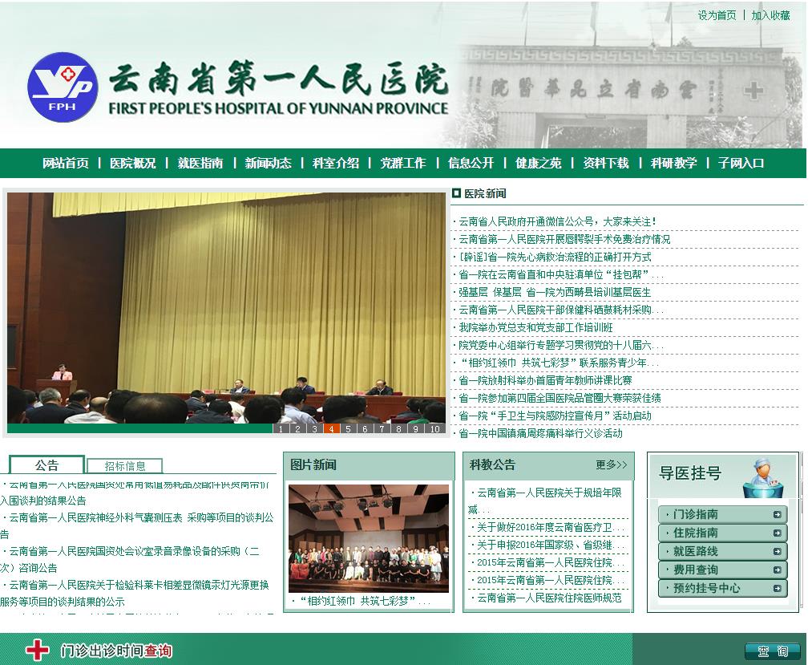Open 网站首页 in navigation bar
Viewport: 812px width, 665px height.
pos(65,164)
